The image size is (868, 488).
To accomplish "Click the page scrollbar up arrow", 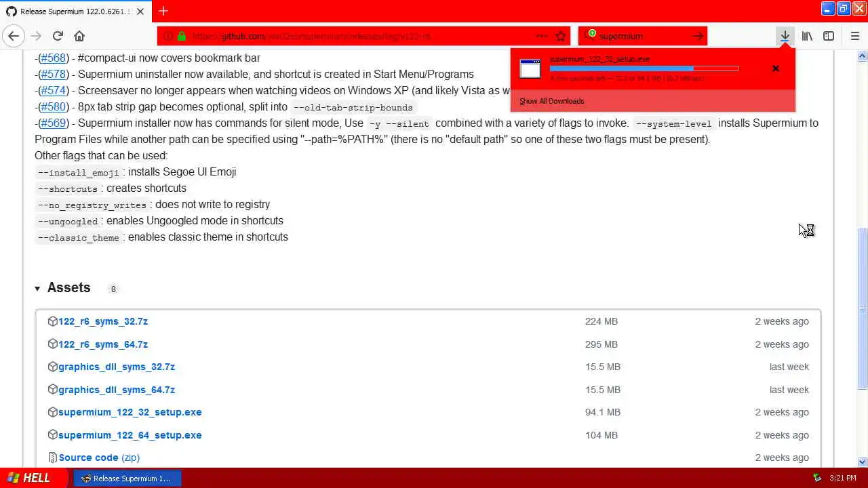I will tap(863, 56).
